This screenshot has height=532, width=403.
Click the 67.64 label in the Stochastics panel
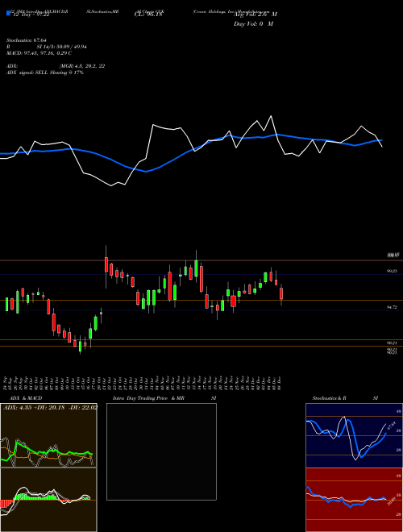click(x=391, y=425)
